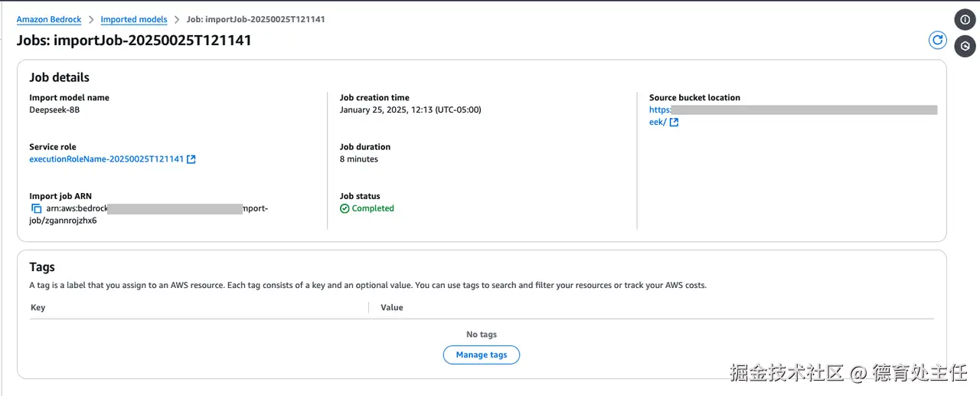The width and height of the screenshot is (980, 396).
Task: Click the Completed job status text
Action: coord(373,208)
